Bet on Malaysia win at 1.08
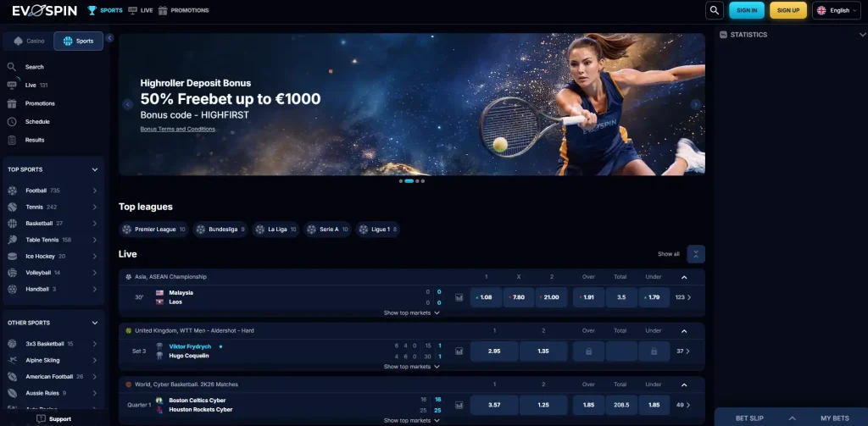This screenshot has height=426, width=868. pyautogui.click(x=486, y=297)
